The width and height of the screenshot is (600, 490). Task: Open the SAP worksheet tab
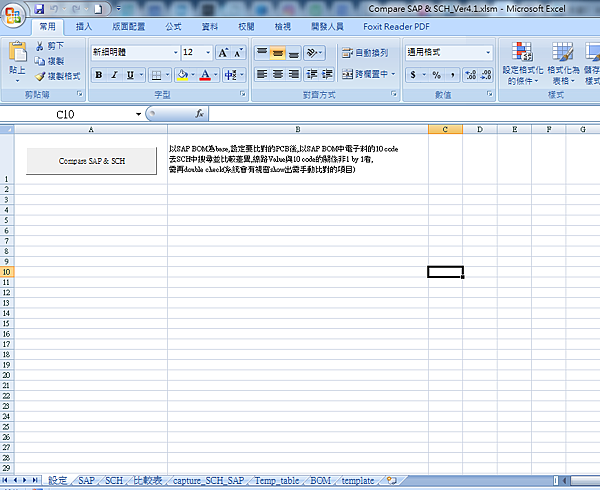click(86, 480)
